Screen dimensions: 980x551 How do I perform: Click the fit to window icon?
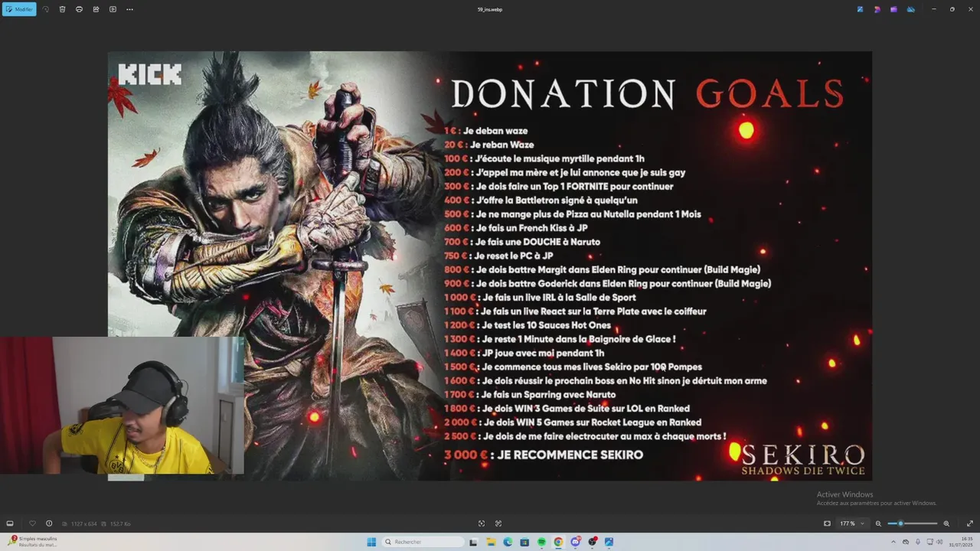point(827,523)
